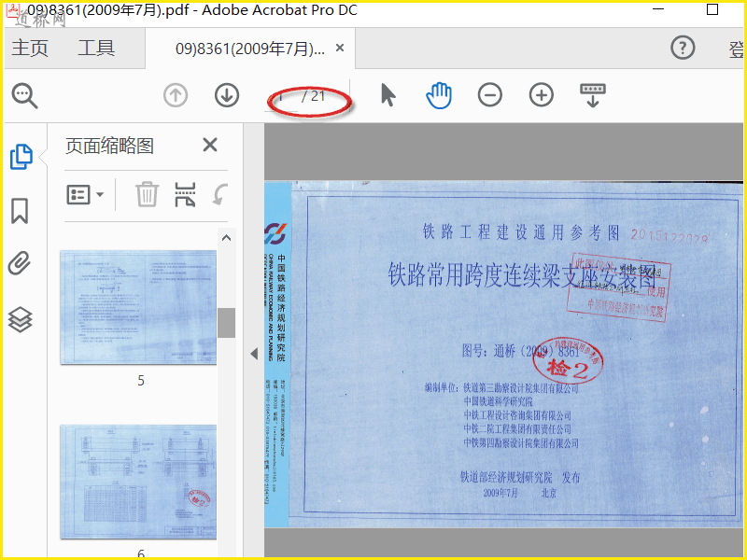This screenshot has height=560, width=747.
Task: Click the Adobe Acrobat PDF title icon
Action: [13, 9]
